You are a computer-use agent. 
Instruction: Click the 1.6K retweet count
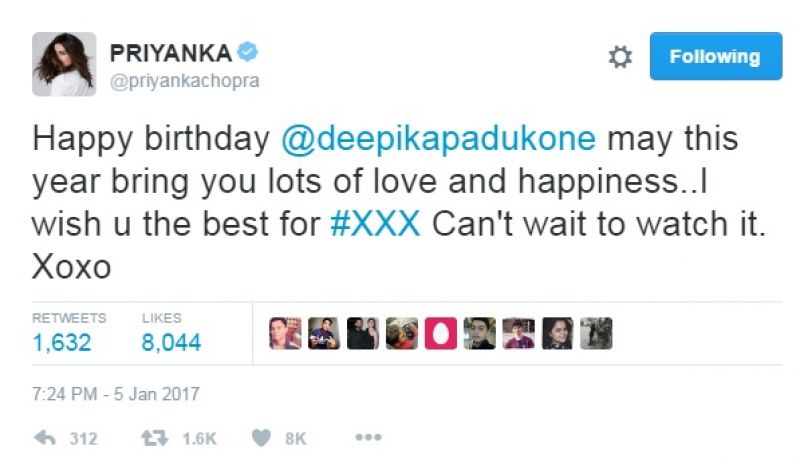click(x=199, y=439)
